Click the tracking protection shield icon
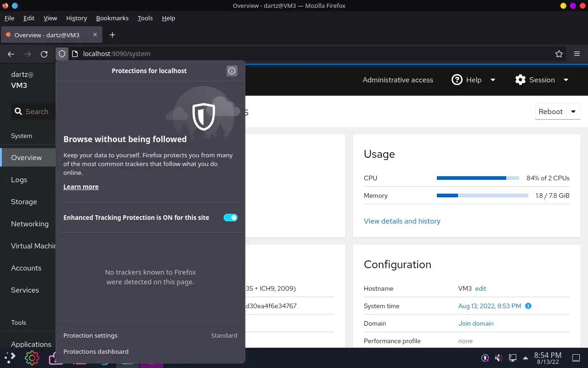This screenshot has height=368, width=588. pyautogui.click(x=62, y=54)
